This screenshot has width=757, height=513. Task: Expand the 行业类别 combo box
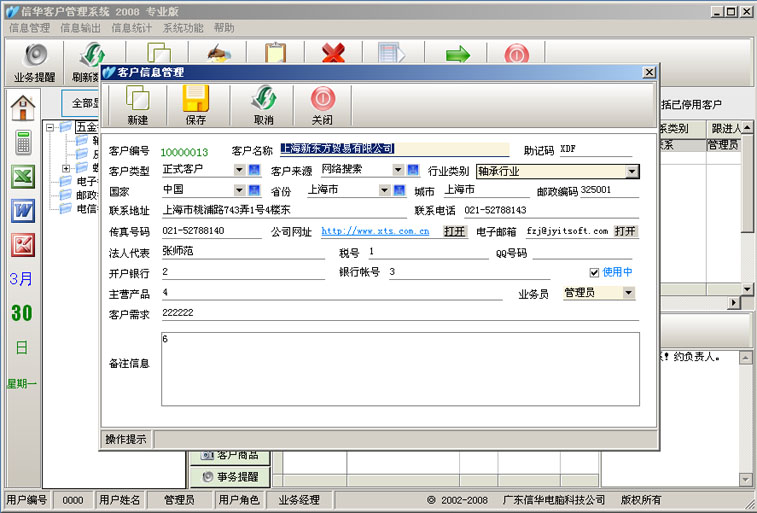631,171
